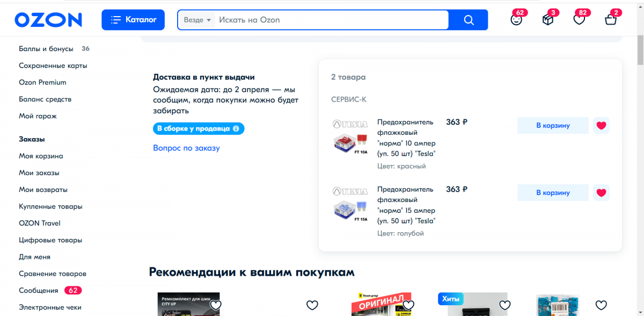Click the Вопрос по заказу link
This screenshot has width=644, height=316.
pyautogui.click(x=186, y=148)
